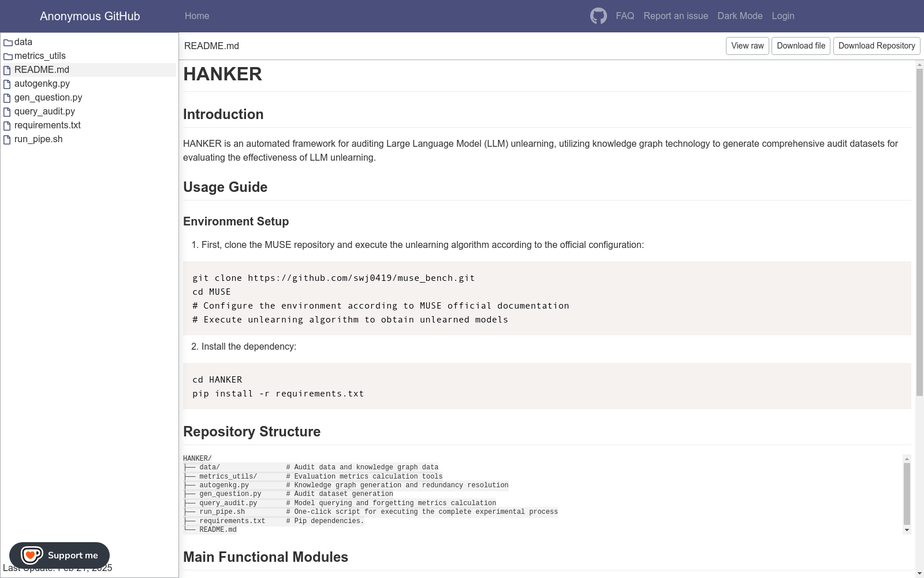Click the 'First, clone the MUSE repository' step
The height and width of the screenshot is (578, 924).
click(423, 245)
